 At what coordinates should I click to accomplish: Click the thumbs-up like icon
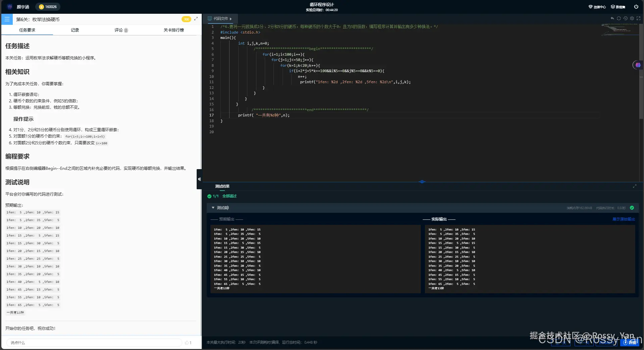[x=187, y=343]
